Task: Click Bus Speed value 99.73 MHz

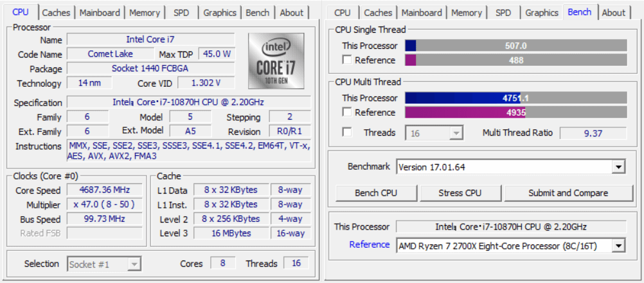Action: pyautogui.click(x=105, y=219)
